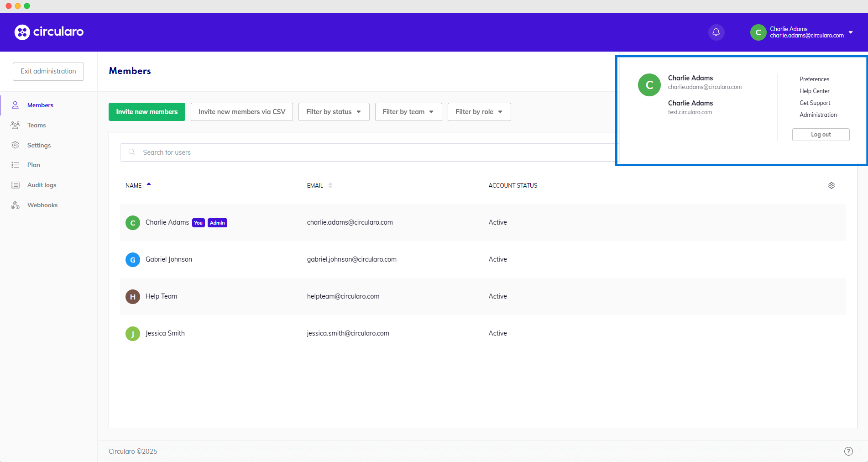Select Preferences from account menu
The width and height of the screenshot is (868, 462).
tap(814, 79)
